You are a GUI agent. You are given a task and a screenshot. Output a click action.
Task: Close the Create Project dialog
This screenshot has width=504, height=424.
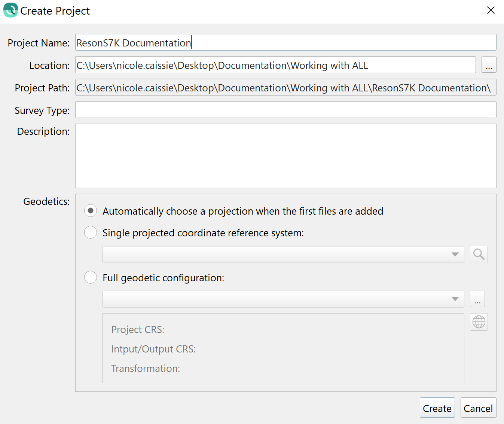[x=491, y=10]
